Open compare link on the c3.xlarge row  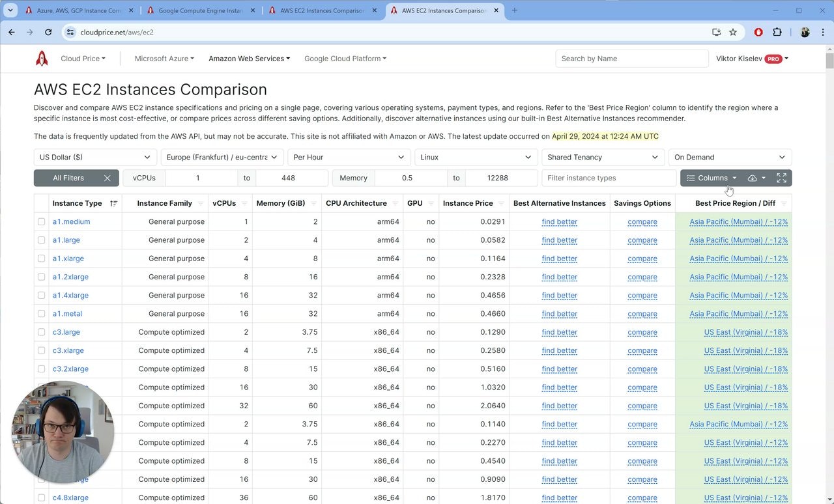[x=642, y=350]
